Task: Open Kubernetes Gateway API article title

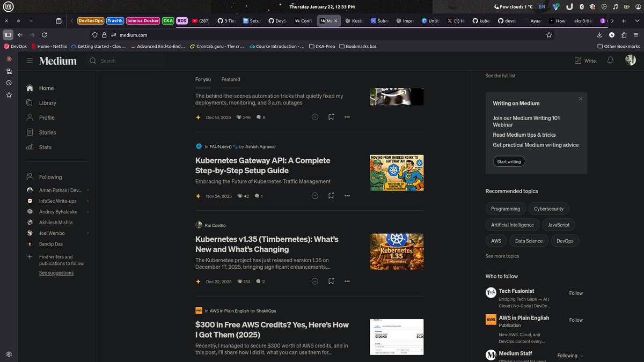Action: click(263, 165)
